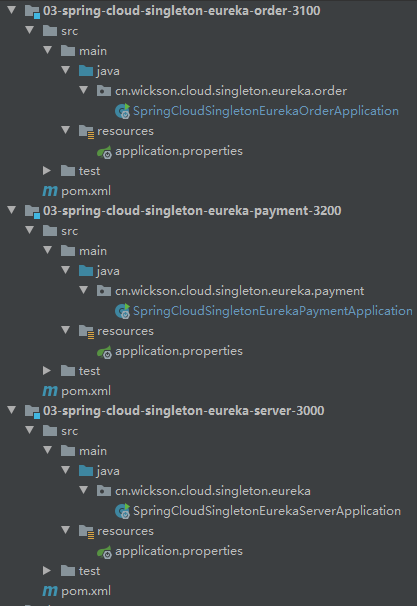Collapse java folder in server-3000 module

[66, 470]
